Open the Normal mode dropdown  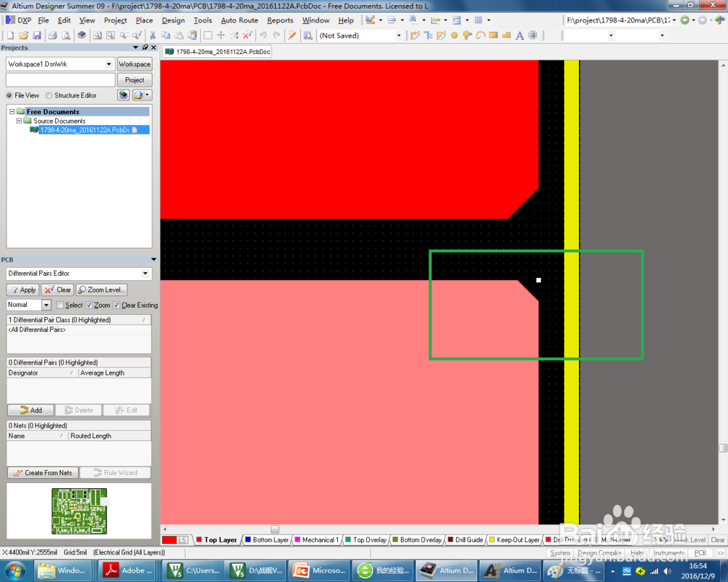coord(46,305)
